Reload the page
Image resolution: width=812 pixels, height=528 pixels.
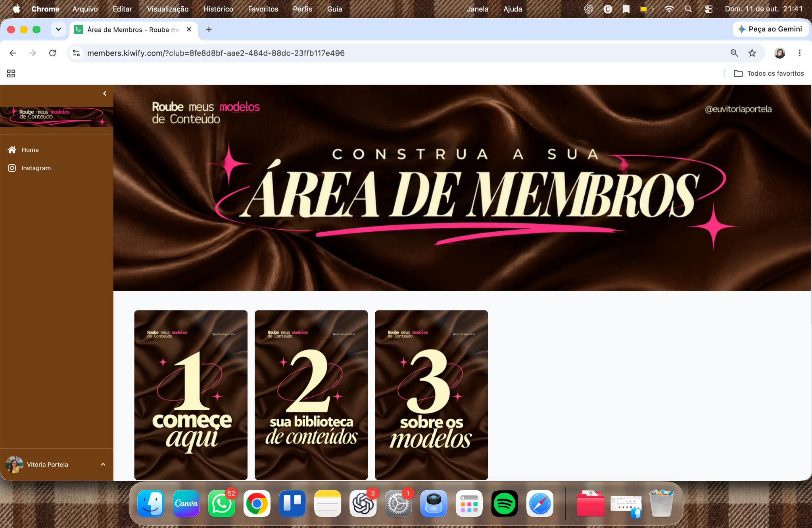tap(52, 53)
